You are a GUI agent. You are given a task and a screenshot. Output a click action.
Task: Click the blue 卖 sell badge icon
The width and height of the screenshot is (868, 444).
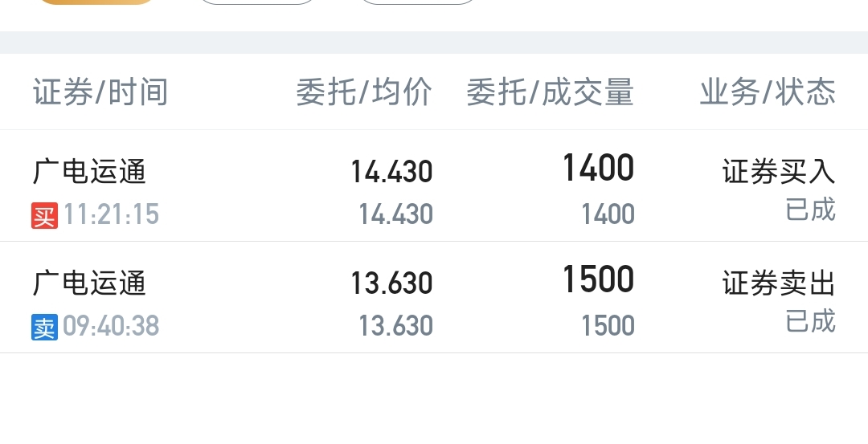(x=44, y=327)
